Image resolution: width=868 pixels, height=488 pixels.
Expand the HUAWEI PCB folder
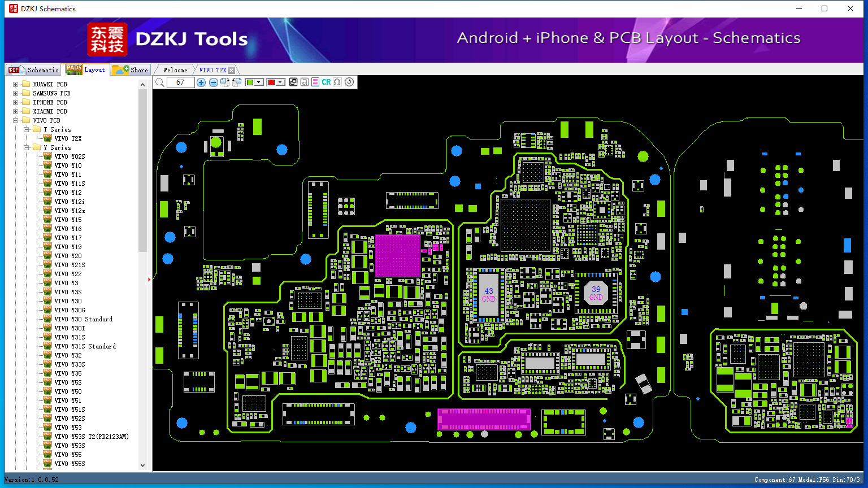pos(16,84)
